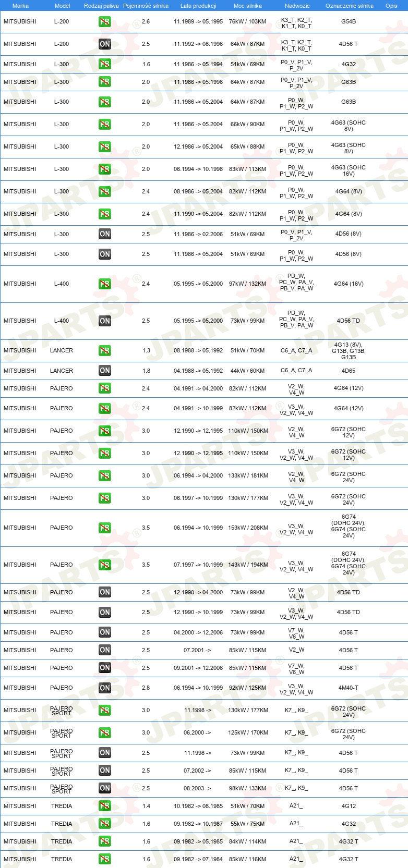Click the PB icon in the PAJERO 3.5 143kW row

[105, 565]
